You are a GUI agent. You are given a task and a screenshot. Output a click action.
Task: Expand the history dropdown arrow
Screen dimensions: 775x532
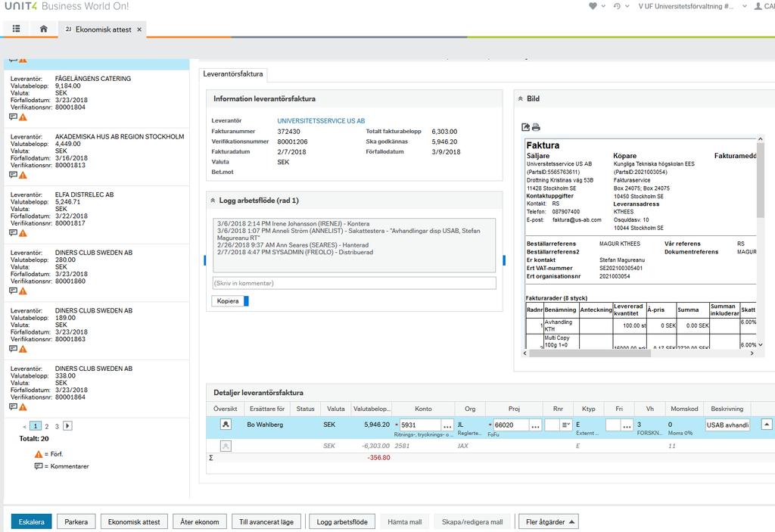627,6
